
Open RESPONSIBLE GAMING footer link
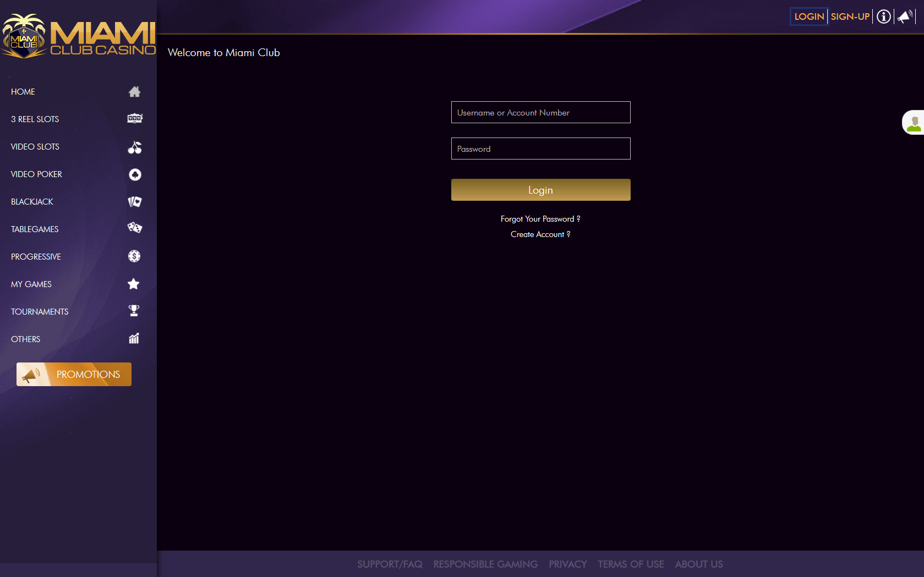pos(485,564)
